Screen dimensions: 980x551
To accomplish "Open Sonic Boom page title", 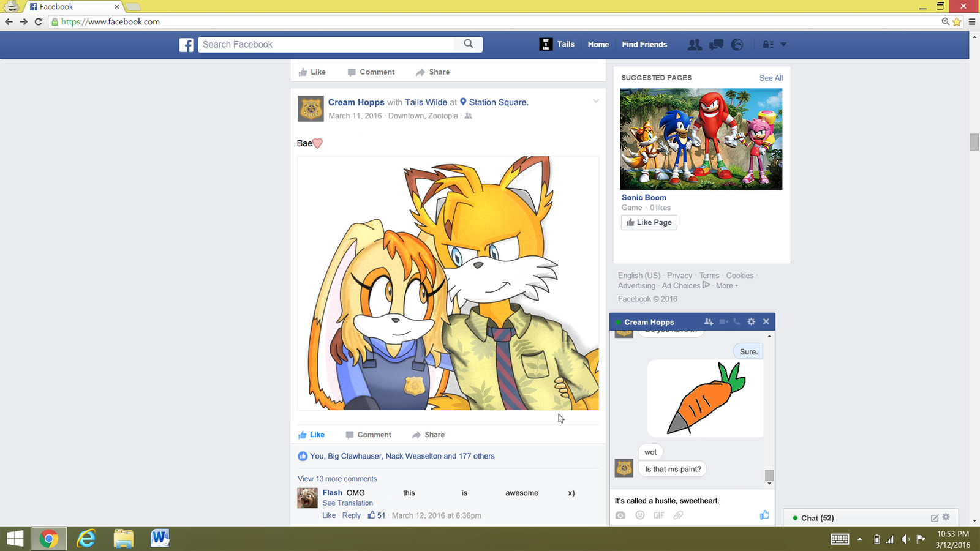I will [x=644, y=197].
